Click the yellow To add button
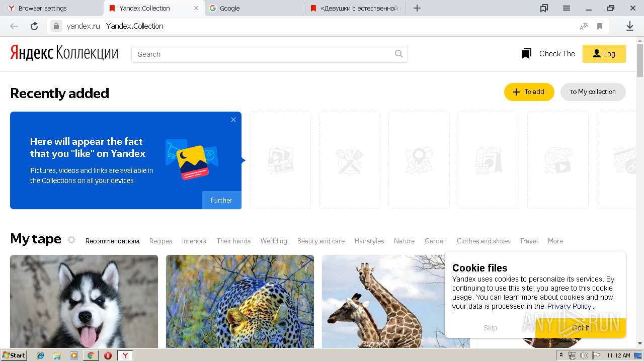The width and height of the screenshot is (644, 362). click(529, 92)
